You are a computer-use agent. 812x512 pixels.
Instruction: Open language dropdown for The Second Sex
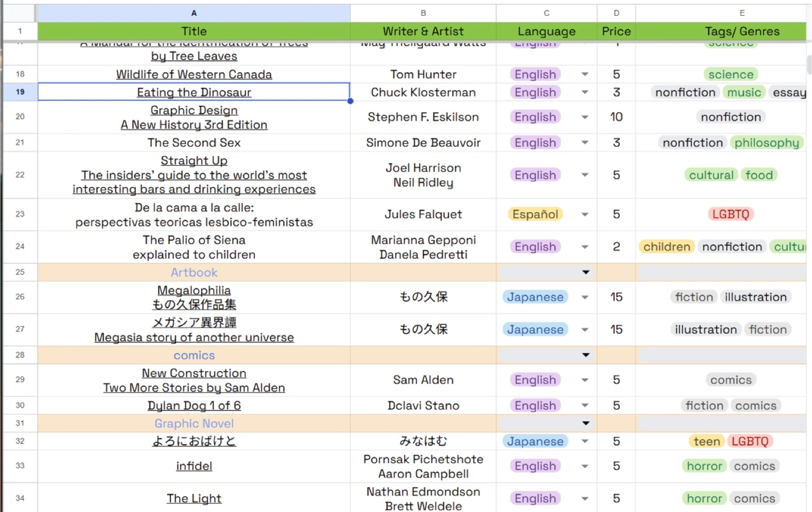click(585, 143)
